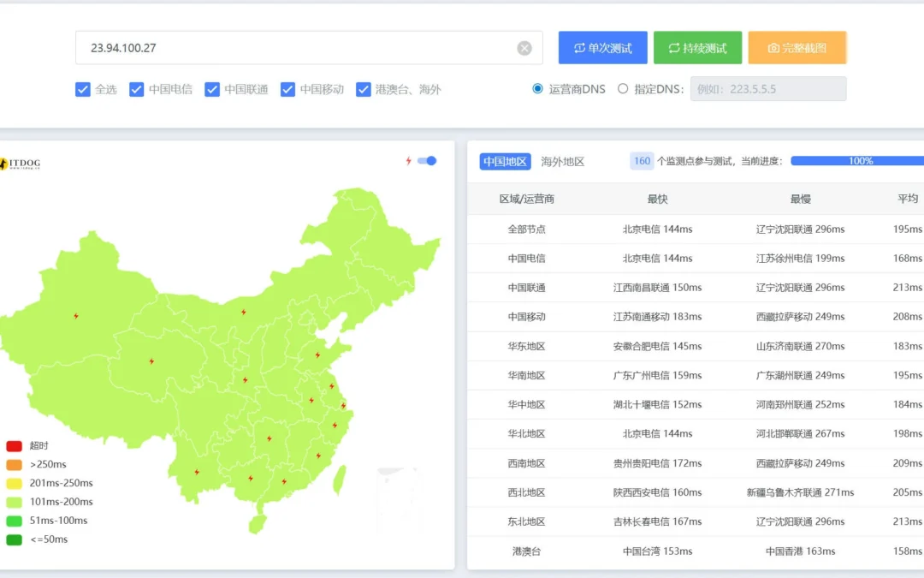This screenshot has width=924, height=578.
Task: Click the lightning marker on Hunan province
Action: click(269, 438)
